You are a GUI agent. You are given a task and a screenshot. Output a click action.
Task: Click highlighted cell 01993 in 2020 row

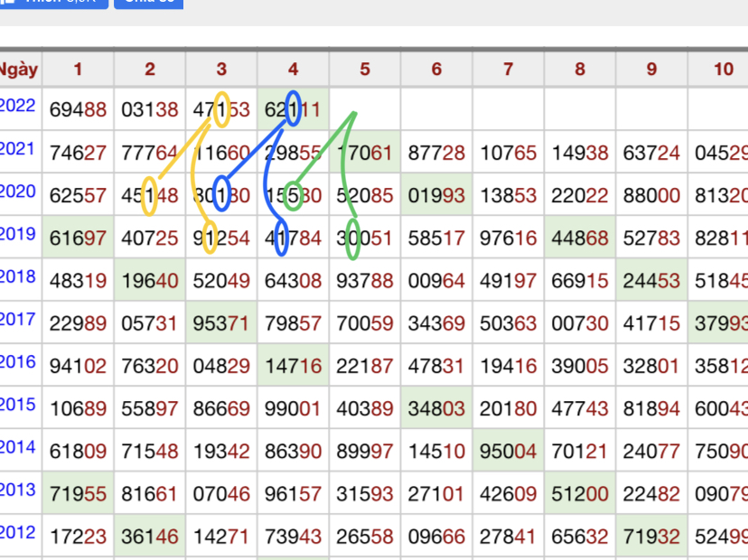coord(436,196)
